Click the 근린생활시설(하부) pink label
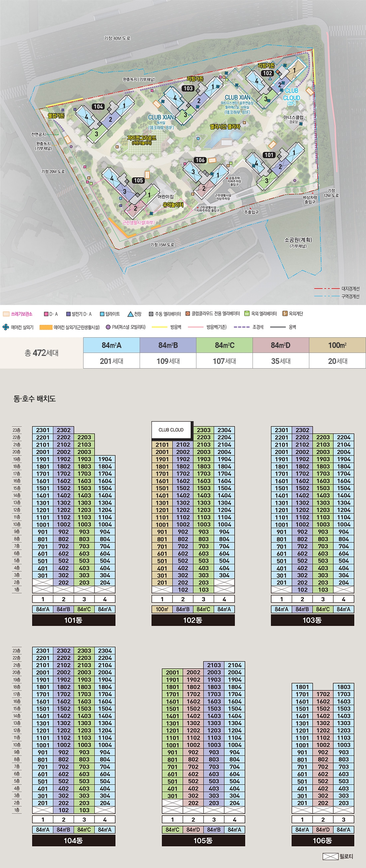The image size is (366, 868). pyautogui.click(x=138, y=222)
